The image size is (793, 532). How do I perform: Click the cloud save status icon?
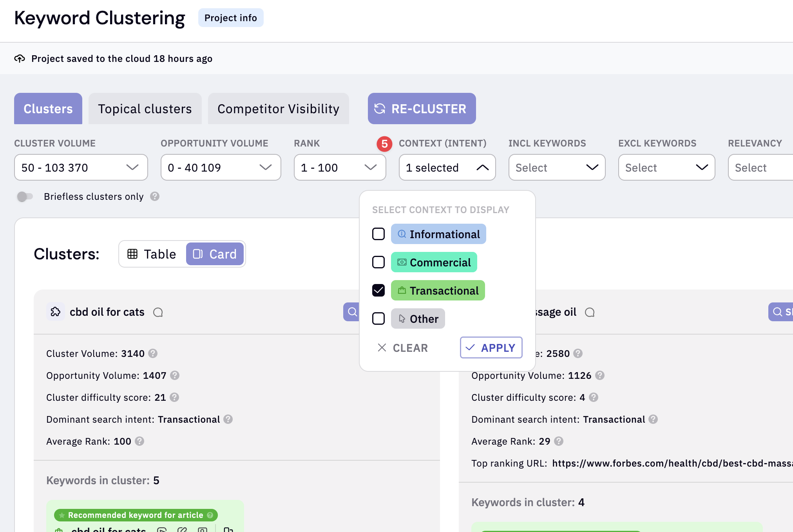[20, 59]
